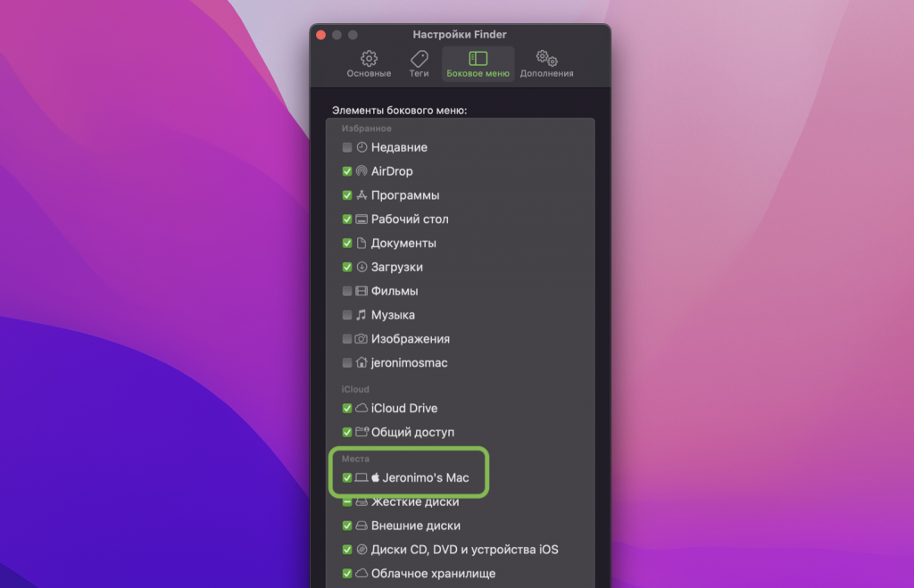Click the iCloud Drive label
This screenshot has width=914, height=588.
[x=404, y=408]
